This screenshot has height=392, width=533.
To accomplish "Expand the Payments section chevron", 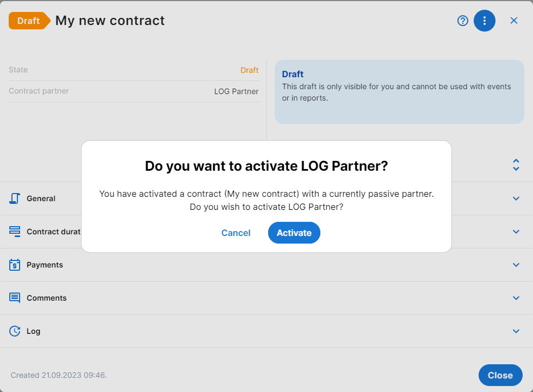I will point(516,265).
